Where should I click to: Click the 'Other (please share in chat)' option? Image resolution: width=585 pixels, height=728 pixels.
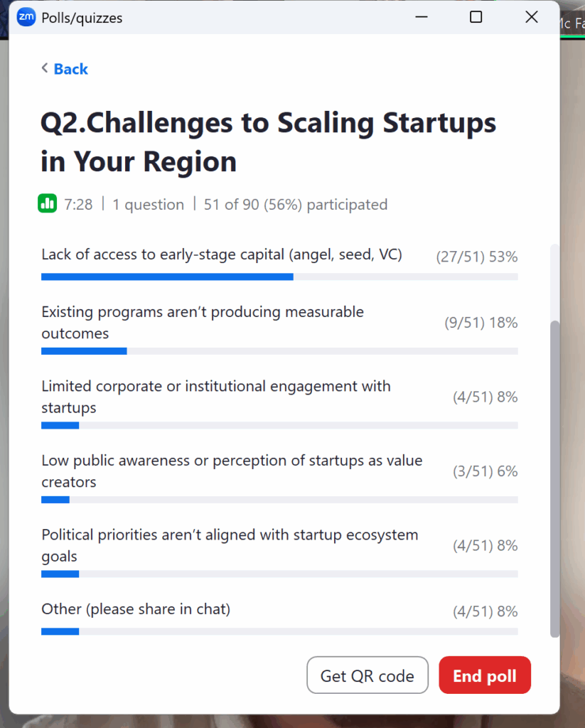(136, 609)
